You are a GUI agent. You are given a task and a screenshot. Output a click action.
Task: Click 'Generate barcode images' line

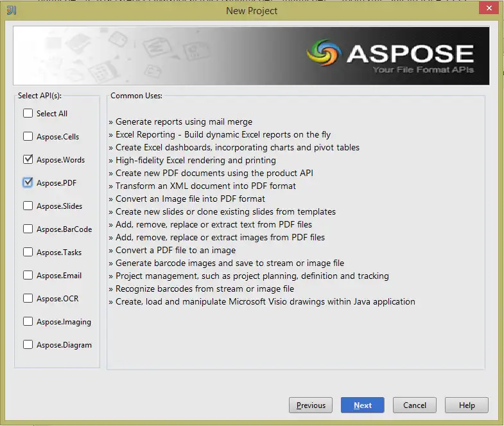226,263
